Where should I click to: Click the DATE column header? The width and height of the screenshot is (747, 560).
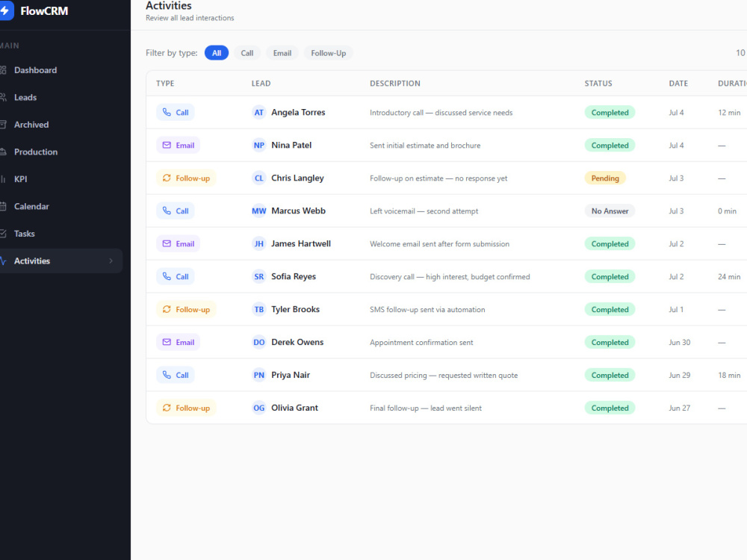point(678,84)
